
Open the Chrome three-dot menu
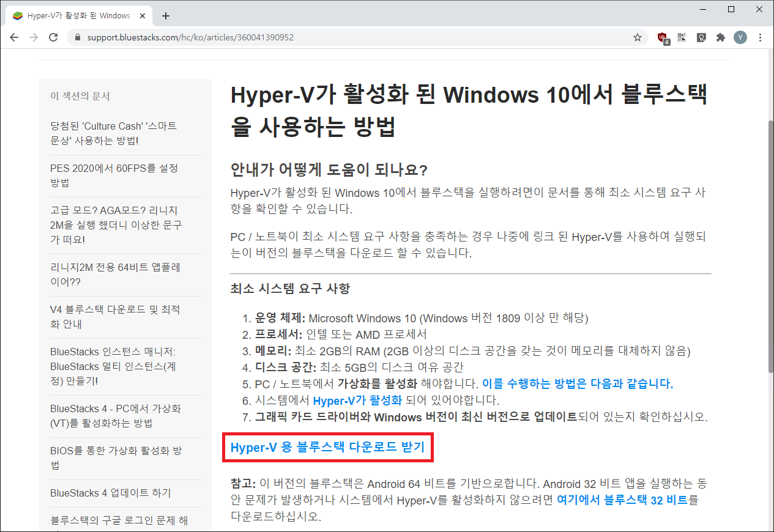pos(761,37)
